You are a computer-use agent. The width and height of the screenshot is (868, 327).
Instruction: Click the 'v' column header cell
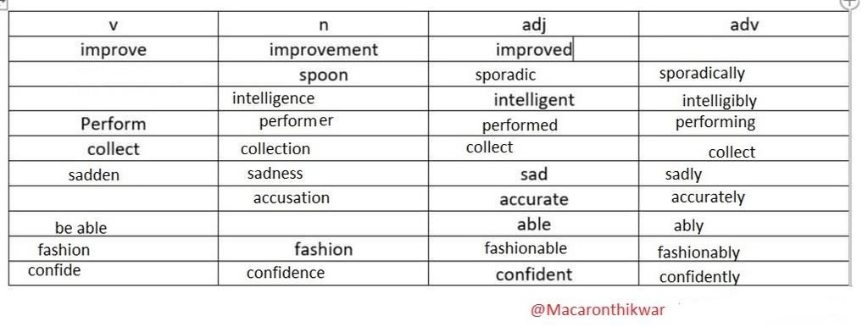click(x=113, y=25)
